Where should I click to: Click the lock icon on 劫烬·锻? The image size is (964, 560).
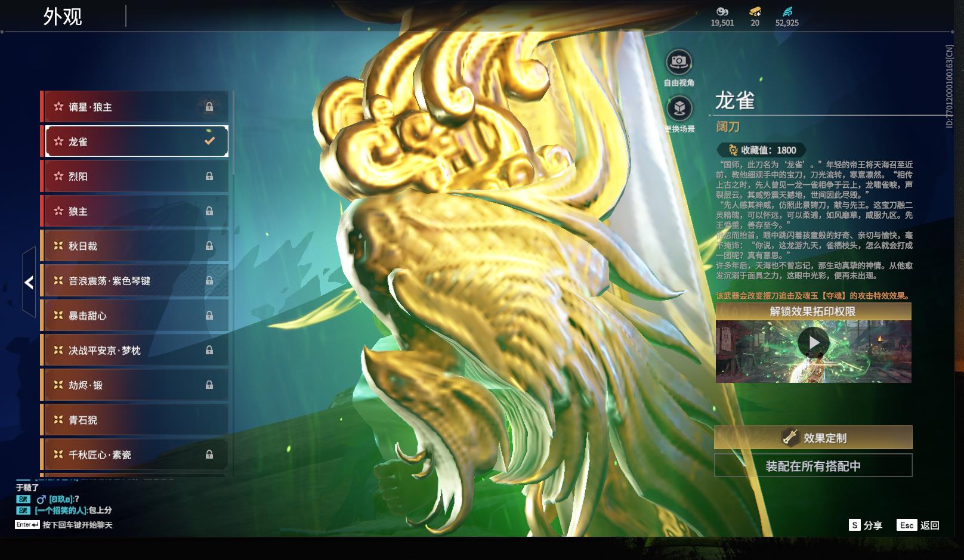click(209, 385)
